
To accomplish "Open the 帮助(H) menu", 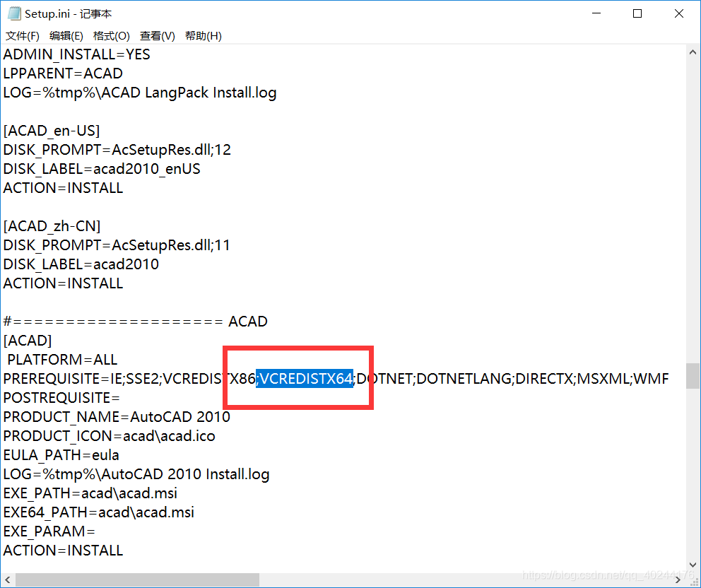I will pos(204,36).
